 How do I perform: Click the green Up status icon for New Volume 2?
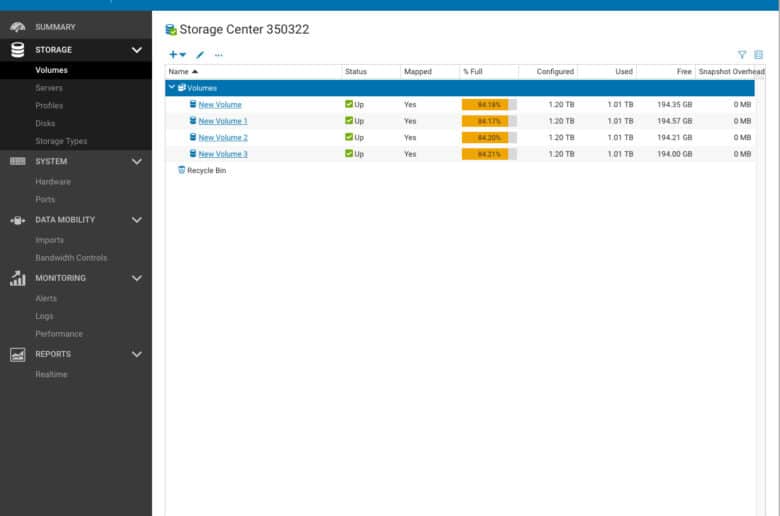[349, 137]
